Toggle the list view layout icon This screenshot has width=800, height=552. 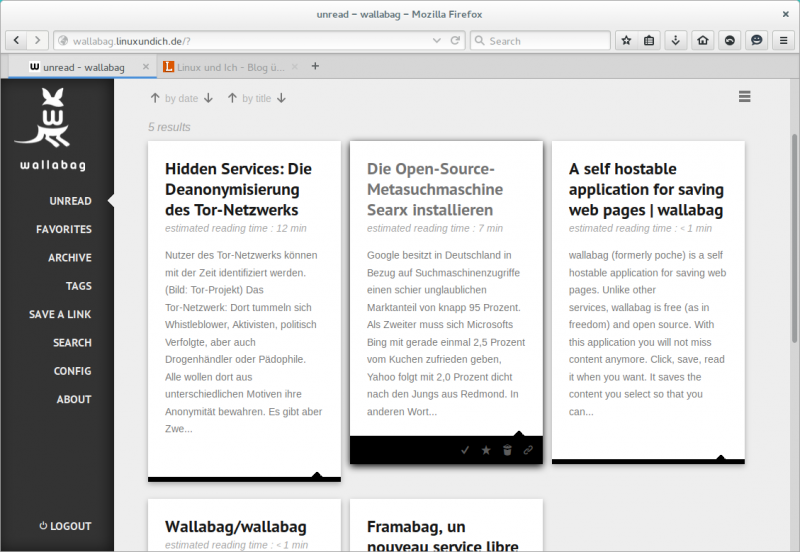744,96
